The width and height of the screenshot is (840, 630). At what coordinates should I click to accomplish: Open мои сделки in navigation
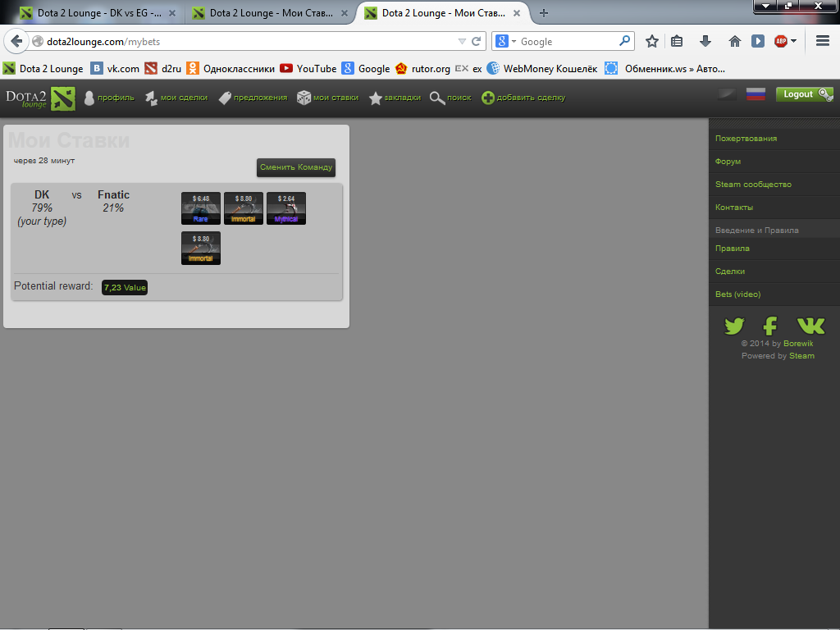176,98
